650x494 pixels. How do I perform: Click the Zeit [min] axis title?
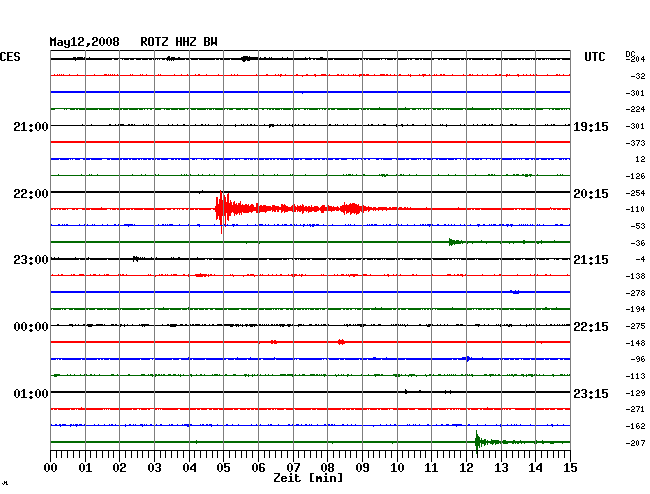[x=308, y=478]
